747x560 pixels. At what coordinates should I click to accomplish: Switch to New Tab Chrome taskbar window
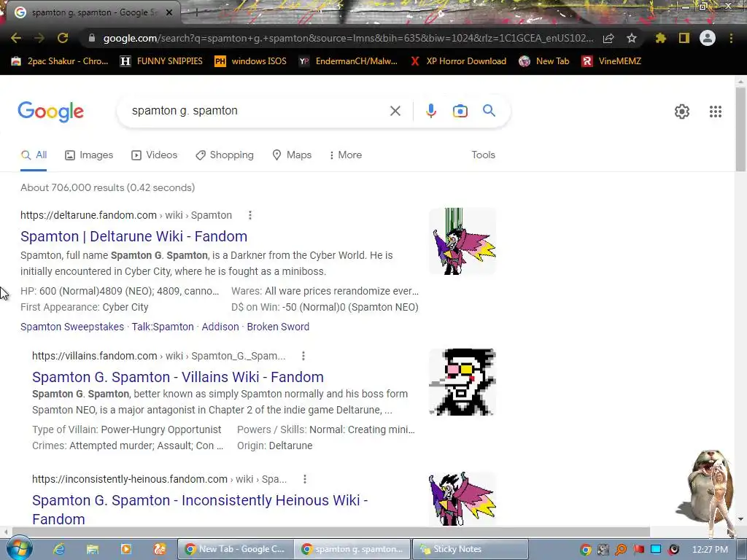(x=236, y=549)
